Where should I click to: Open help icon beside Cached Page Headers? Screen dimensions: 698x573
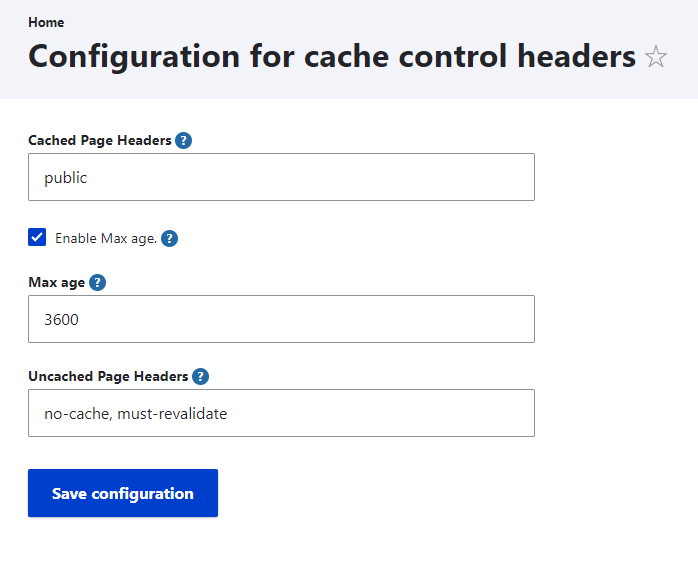click(x=183, y=141)
